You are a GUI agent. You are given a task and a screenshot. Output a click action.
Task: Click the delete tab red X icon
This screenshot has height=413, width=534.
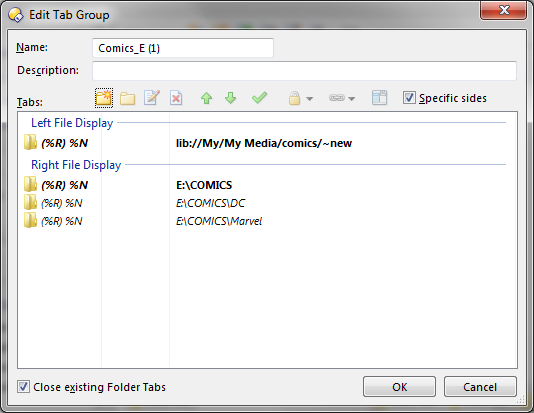176,98
